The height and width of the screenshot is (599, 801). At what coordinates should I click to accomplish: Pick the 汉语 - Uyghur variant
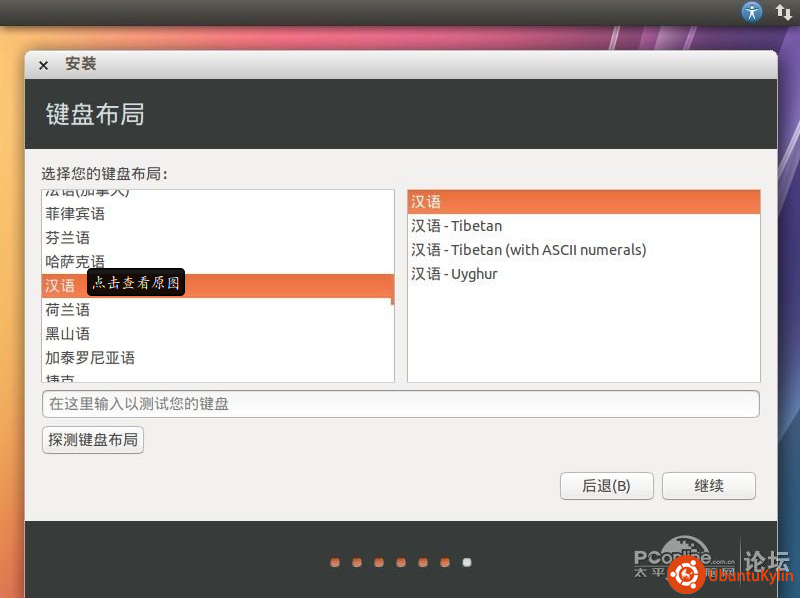[x=454, y=274]
